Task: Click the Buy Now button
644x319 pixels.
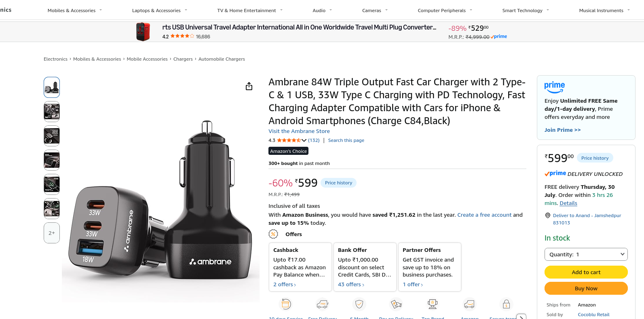Action: [x=586, y=288]
